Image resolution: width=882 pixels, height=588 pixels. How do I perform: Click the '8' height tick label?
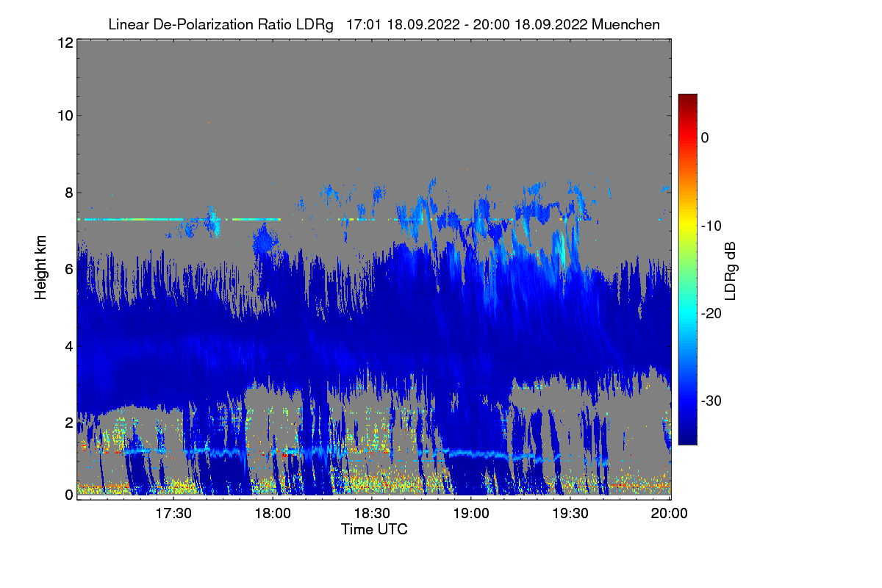click(68, 193)
